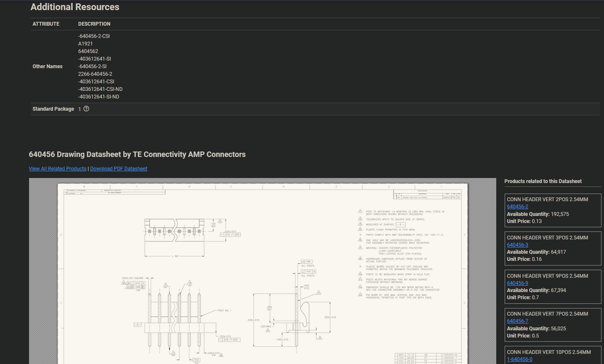Select the Other Names attribute label

[x=47, y=66]
